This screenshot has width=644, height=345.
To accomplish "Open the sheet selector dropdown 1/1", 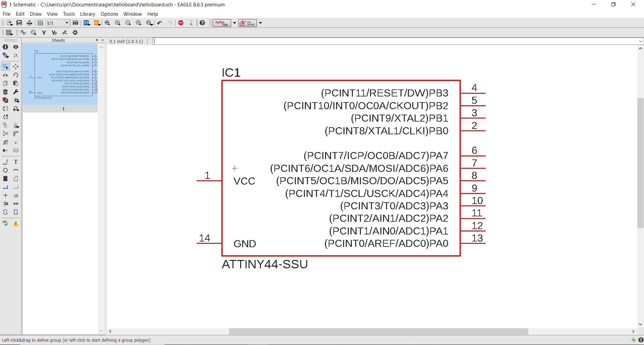I will pos(58,23).
